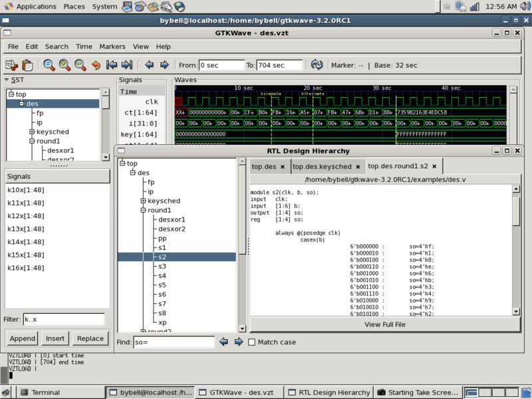Open the Time menu
The height and width of the screenshot is (399, 532).
pos(84,47)
